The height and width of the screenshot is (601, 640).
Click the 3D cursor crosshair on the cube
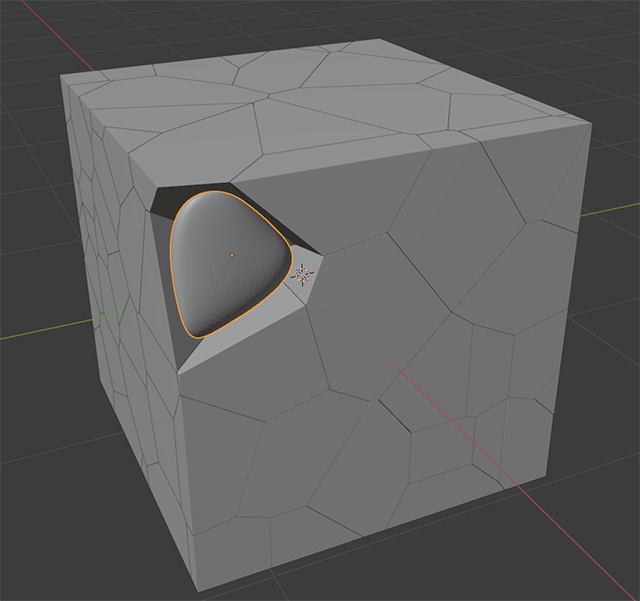304,273
